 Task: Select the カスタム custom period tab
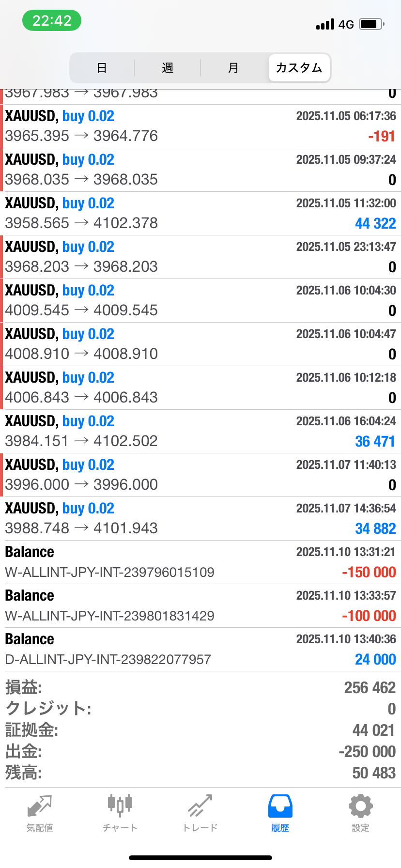pos(299,68)
